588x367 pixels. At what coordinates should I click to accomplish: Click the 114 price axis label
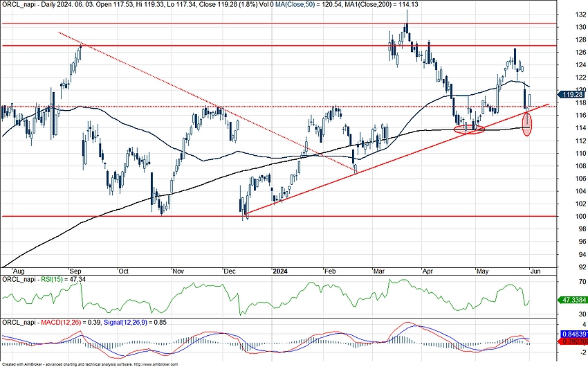(581, 128)
